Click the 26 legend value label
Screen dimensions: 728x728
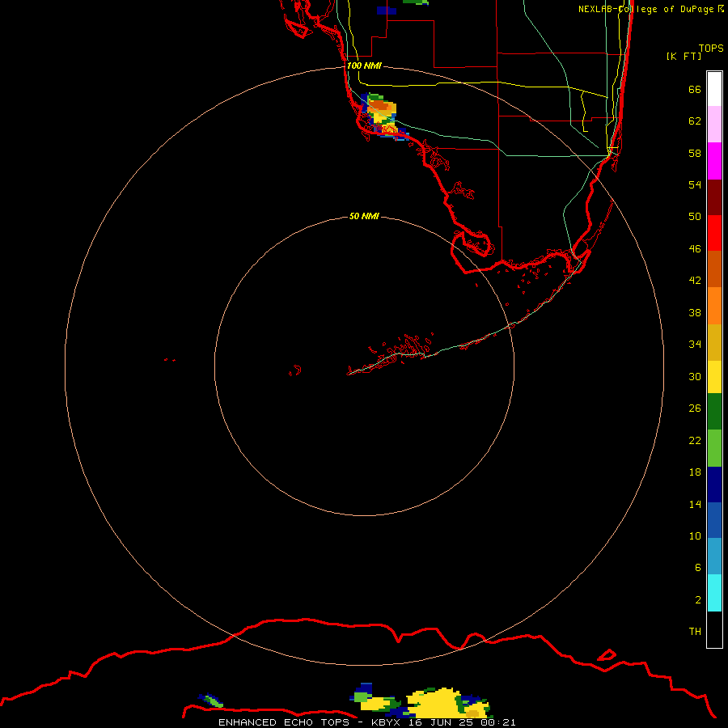695,408
